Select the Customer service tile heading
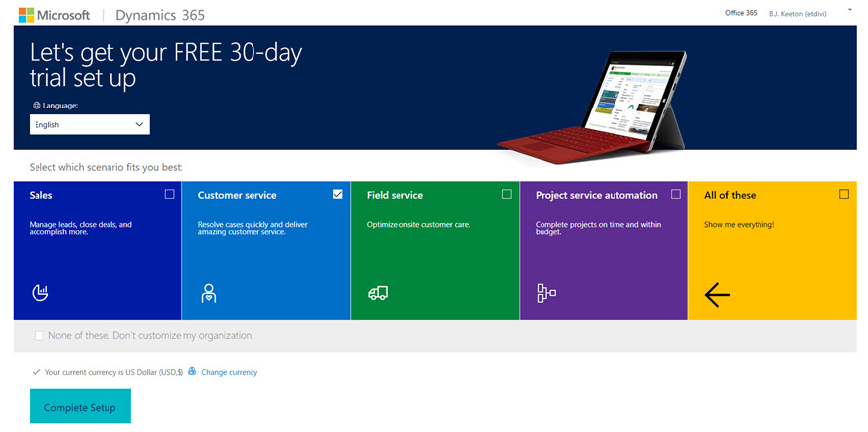The image size is (868, 432). coord(237,195)
